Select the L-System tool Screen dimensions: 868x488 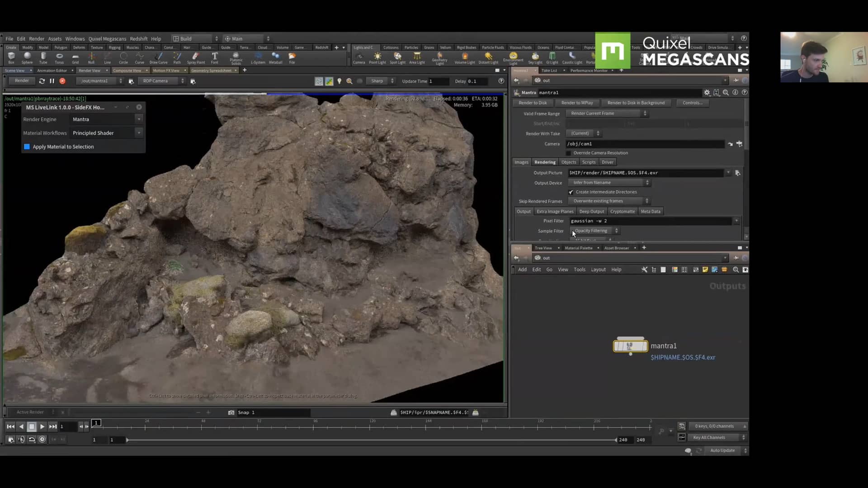pyautogui.click(x=258, y=57)
